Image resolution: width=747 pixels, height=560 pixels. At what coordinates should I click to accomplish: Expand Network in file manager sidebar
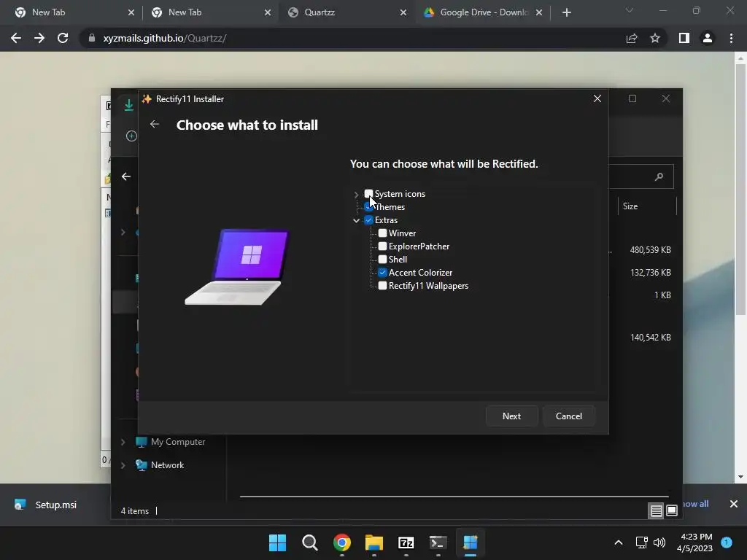coord(123,465)
